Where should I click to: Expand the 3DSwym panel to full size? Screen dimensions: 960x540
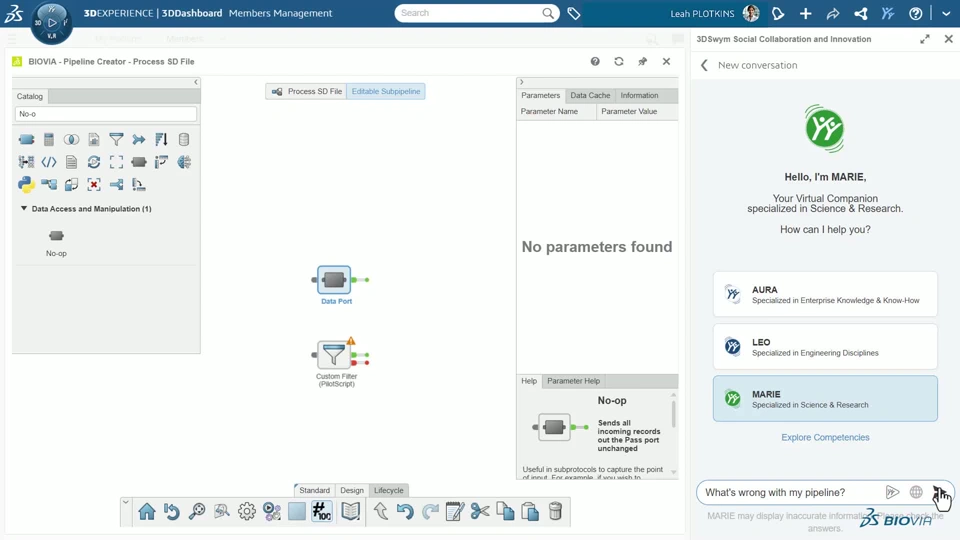tap(924, 39)
